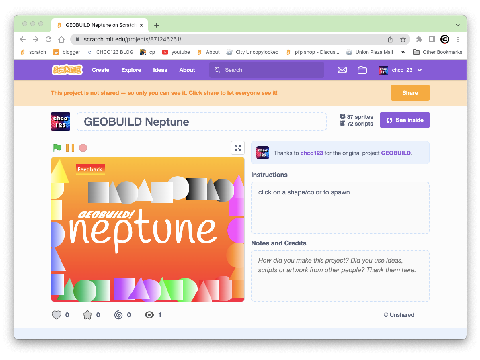480x360 pixels.
Task: Open the side panel icon in browser toolbar
Action: click(x=432, y=39)
